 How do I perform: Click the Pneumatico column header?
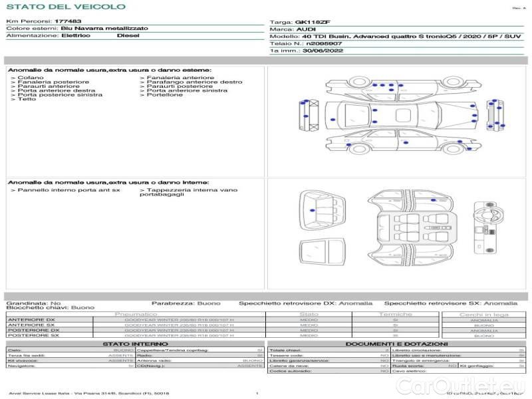tap(136, 314)
